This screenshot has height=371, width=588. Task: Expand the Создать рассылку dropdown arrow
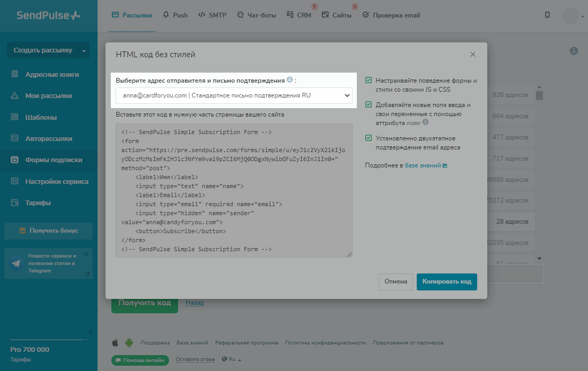[x=84, y=51]
